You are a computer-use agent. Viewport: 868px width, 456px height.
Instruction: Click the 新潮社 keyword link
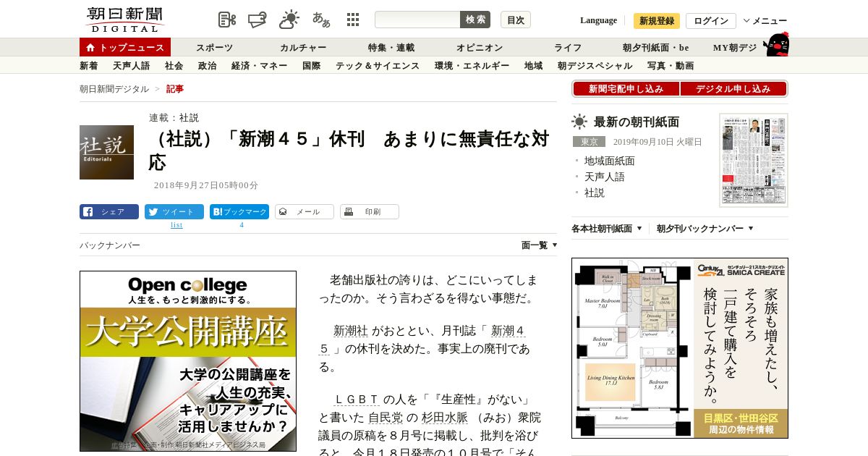tap(351, 331)
